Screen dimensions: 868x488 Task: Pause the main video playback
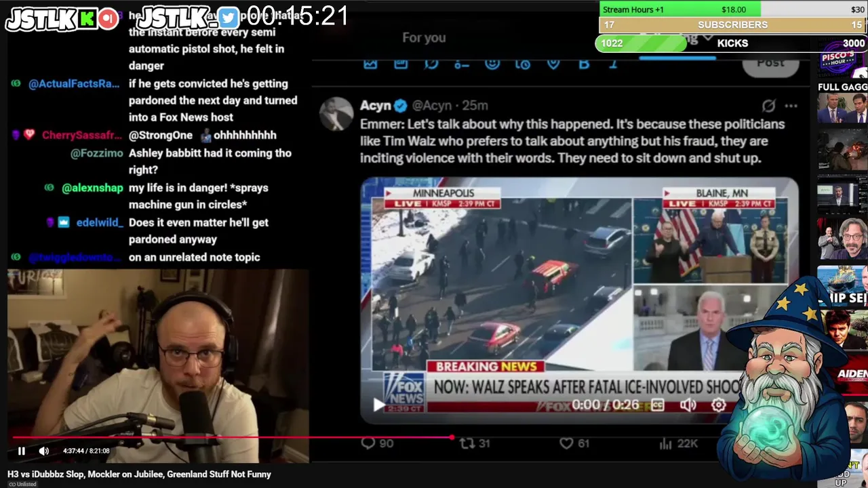tap(22, 451)
